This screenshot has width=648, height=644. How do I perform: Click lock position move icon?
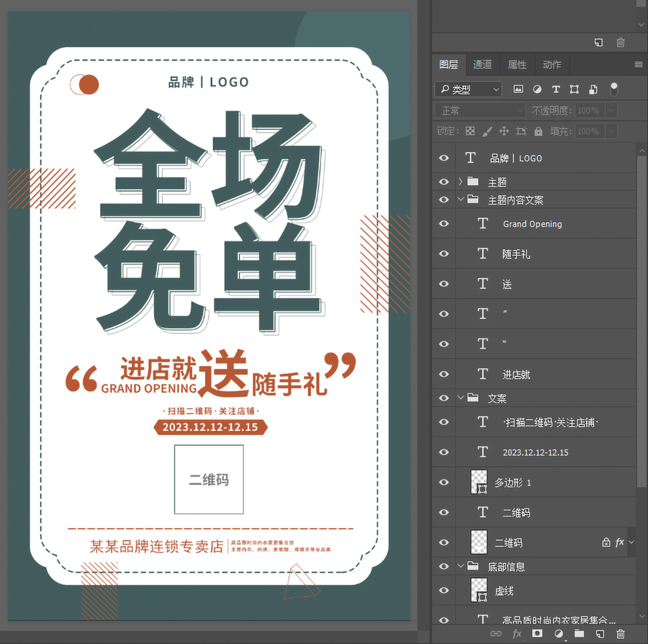click(x=504, y=131)
